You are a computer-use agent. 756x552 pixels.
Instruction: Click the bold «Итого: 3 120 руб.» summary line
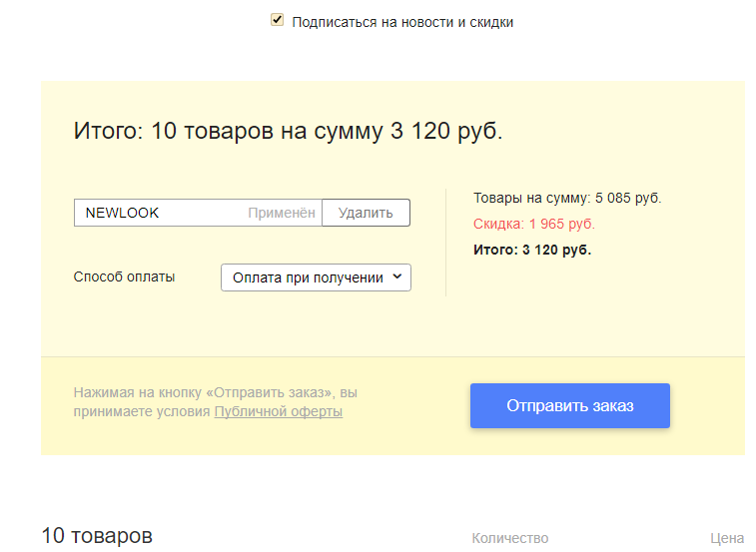(531, 250)
